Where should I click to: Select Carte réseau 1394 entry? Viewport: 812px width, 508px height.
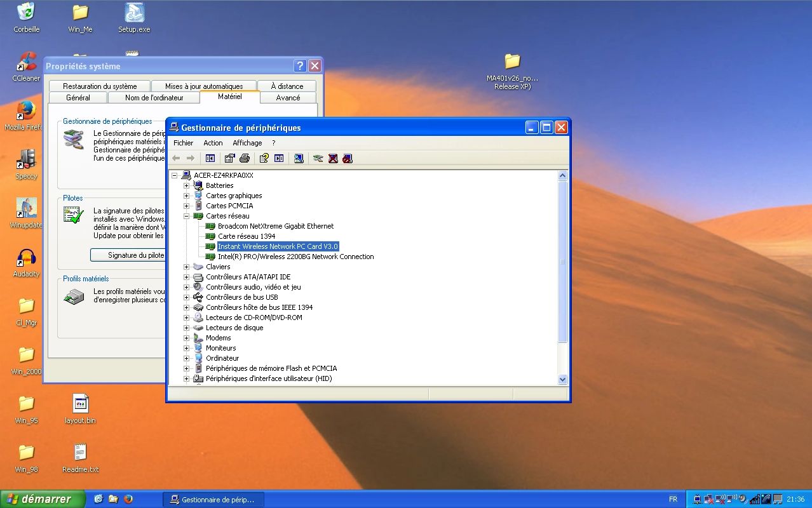pos(247,236)
